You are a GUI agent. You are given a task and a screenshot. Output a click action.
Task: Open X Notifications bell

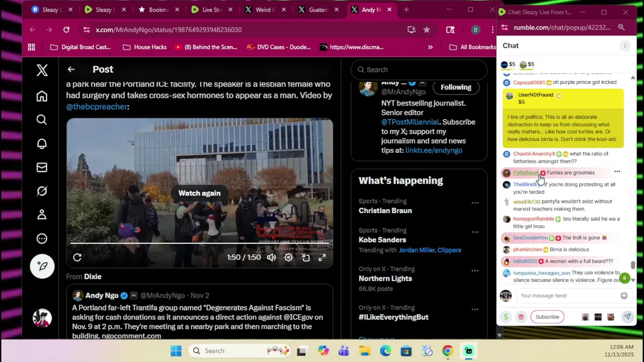click(x=42, y=144)
